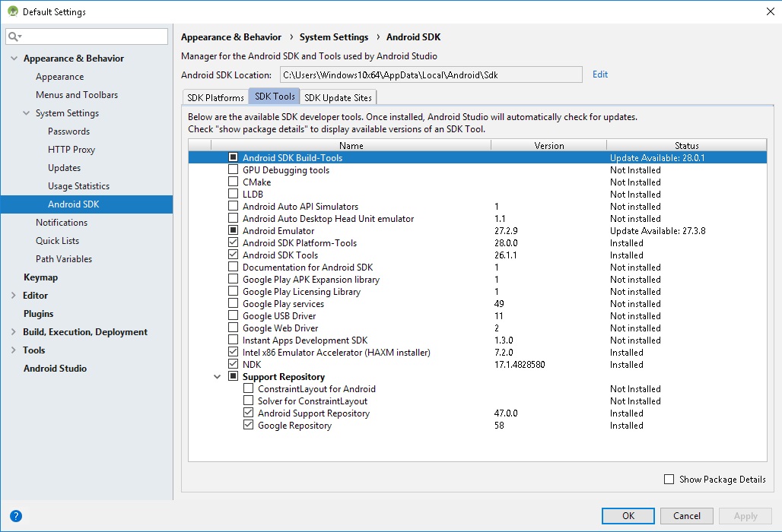Select Android Studio settings item

[x=55, y=369]
